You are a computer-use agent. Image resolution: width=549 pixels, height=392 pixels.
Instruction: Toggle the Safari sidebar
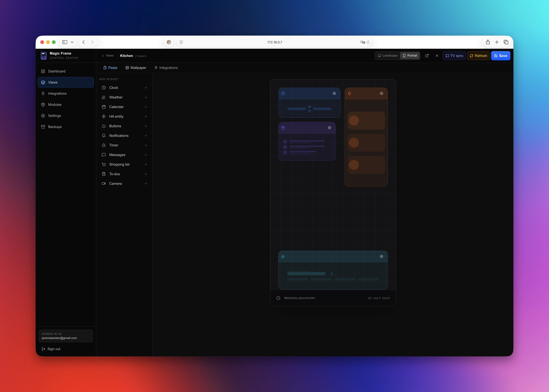[65, 42]
